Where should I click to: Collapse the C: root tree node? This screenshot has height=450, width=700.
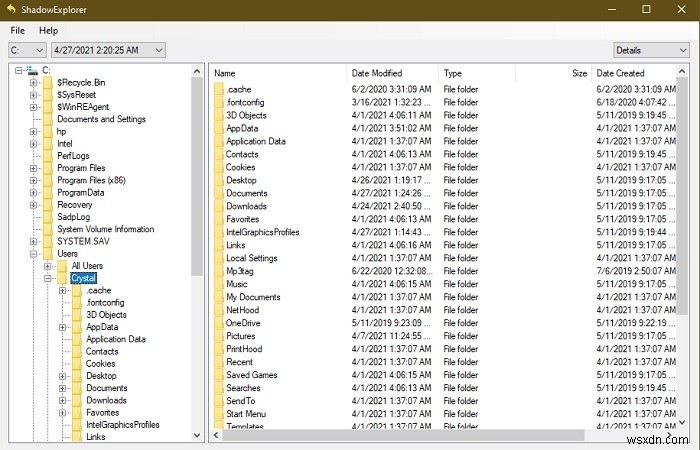(18, 70)
